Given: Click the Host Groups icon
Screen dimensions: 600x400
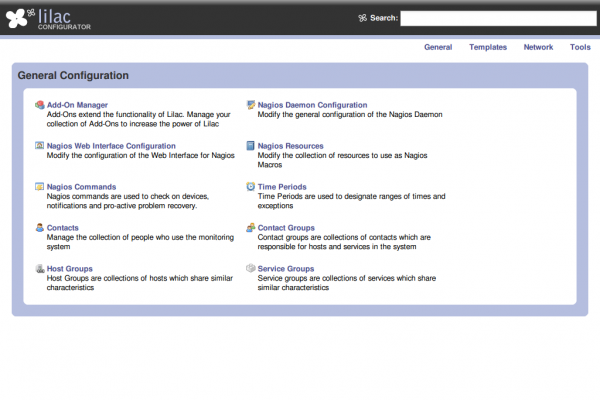Looking at the screenshot, I should click(39, 269).
